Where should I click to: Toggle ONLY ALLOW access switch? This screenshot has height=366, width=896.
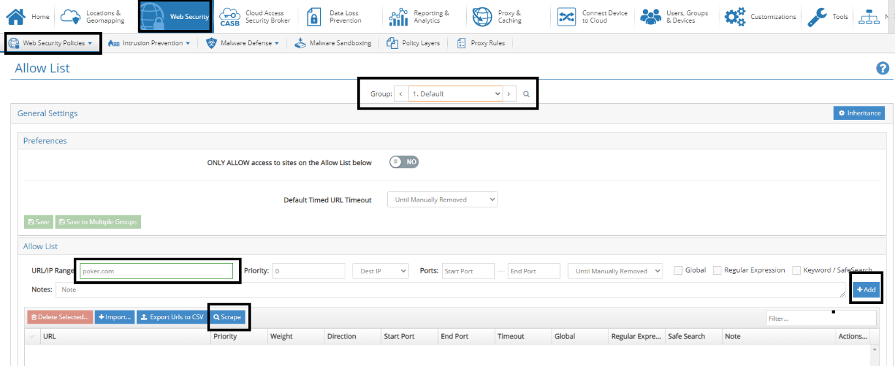click(x=404, y=162)
